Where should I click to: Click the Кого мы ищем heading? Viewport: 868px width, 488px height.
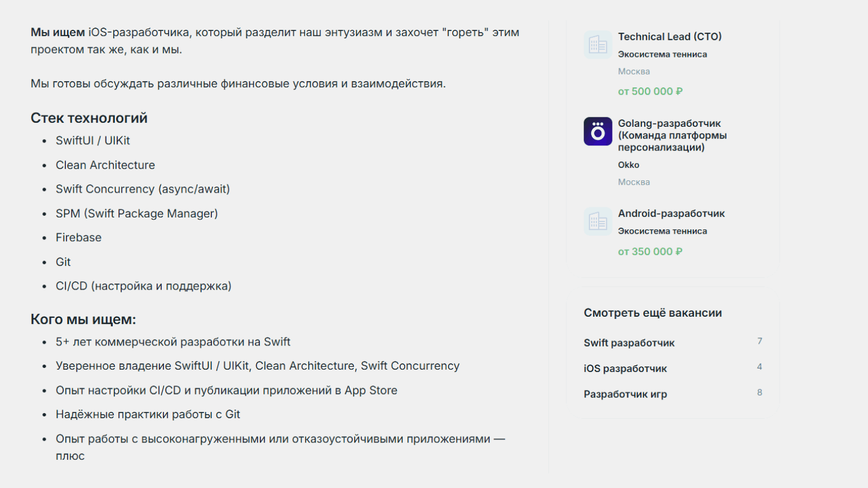83,320
